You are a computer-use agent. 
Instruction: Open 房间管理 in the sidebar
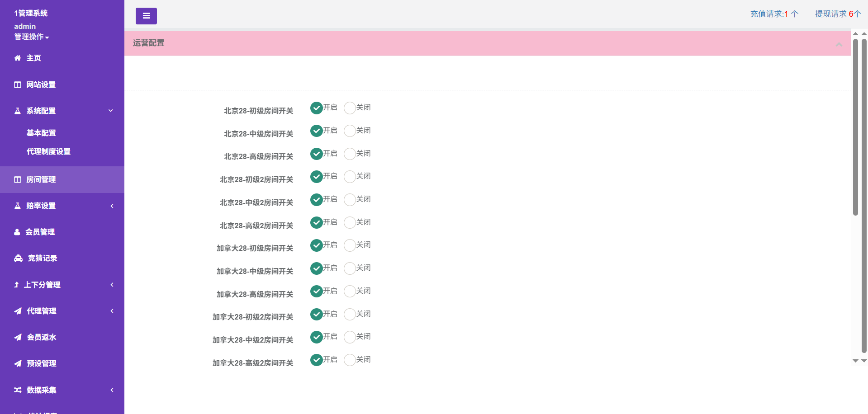click(x=41, y=179)
